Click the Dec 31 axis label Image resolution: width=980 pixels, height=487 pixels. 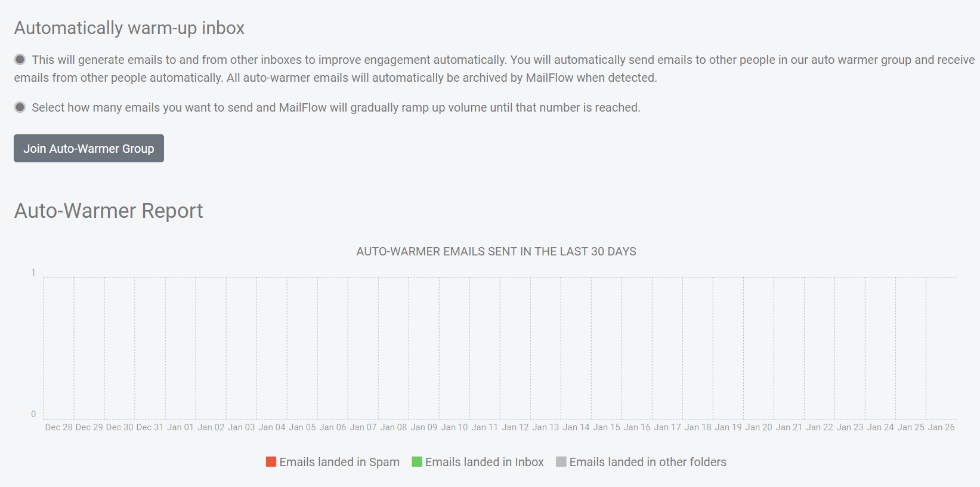150,427
